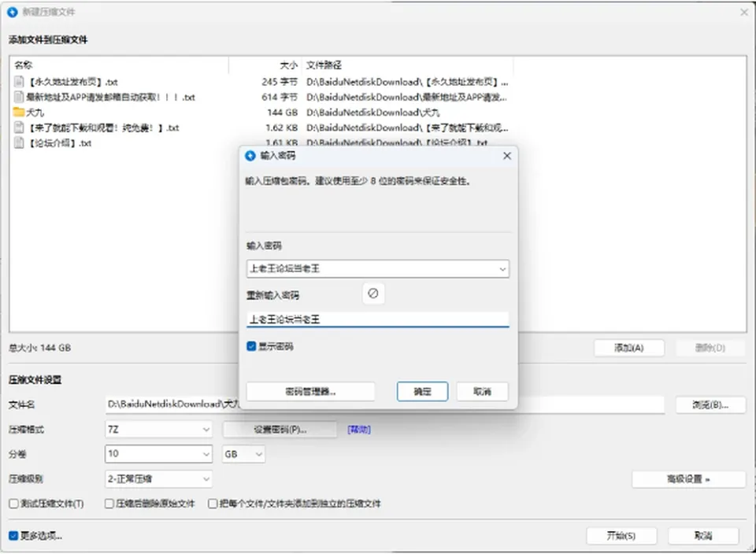Check 把每个文件/文件夹添加到独立的压缩文件

point(213,504)
